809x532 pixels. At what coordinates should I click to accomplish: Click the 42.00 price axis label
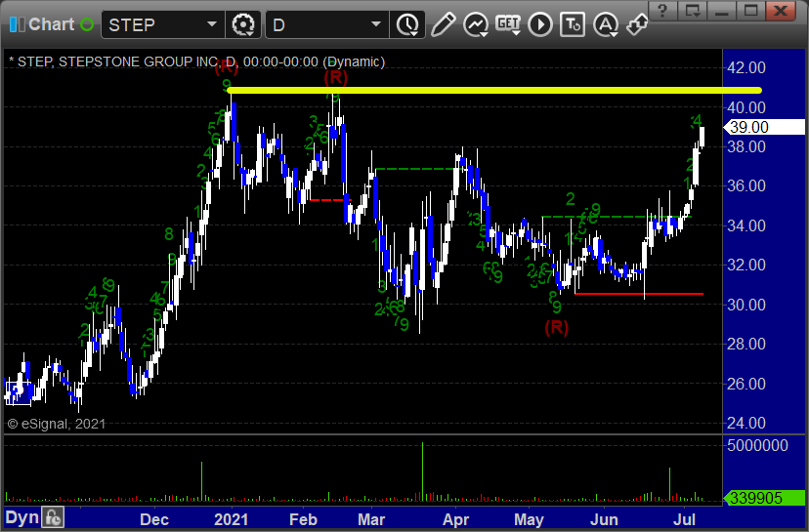click(x=746, y=67)
